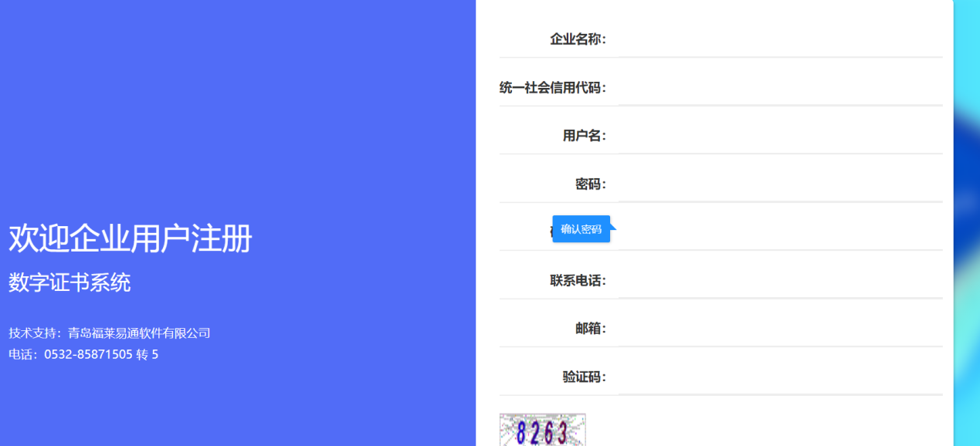The width and height of the screenshot is (980, 446).
Task: Click the 用户名 input field
Action: [780, 136]
